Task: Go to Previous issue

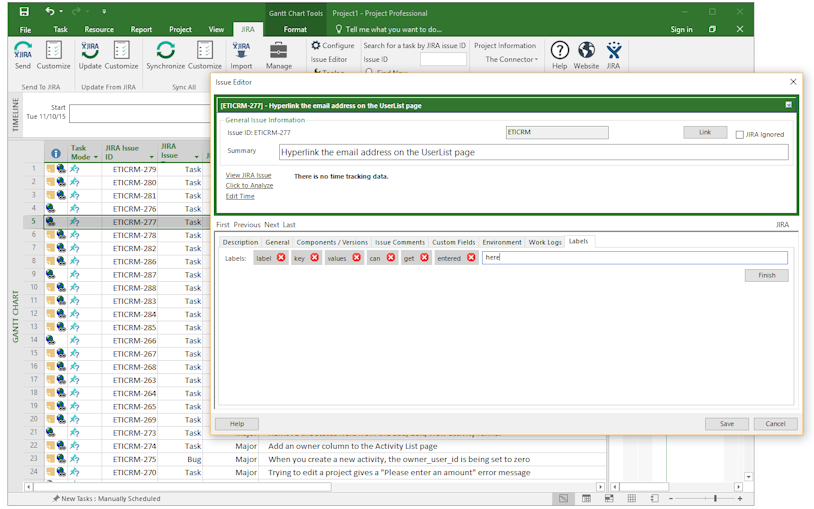Action: tap(247, 225)
